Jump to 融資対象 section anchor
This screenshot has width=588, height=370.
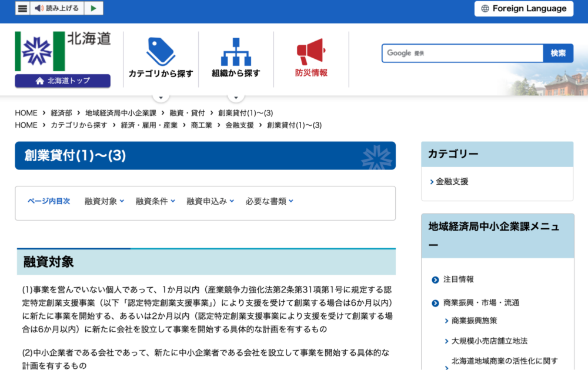pyautogui.click(x=104, y=201)
